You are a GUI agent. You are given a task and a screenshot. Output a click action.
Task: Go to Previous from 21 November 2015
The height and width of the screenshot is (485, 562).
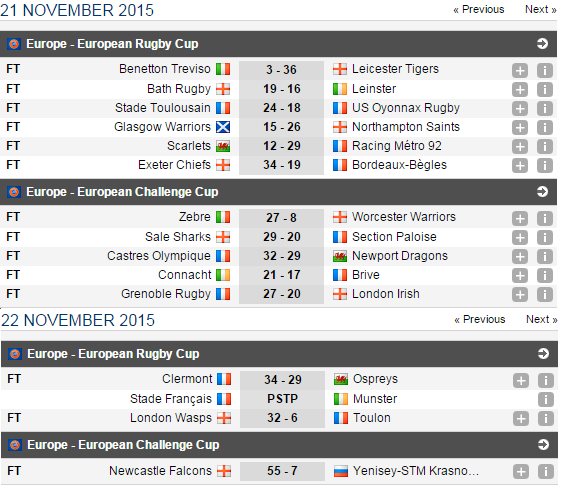(x=478, y=9)
